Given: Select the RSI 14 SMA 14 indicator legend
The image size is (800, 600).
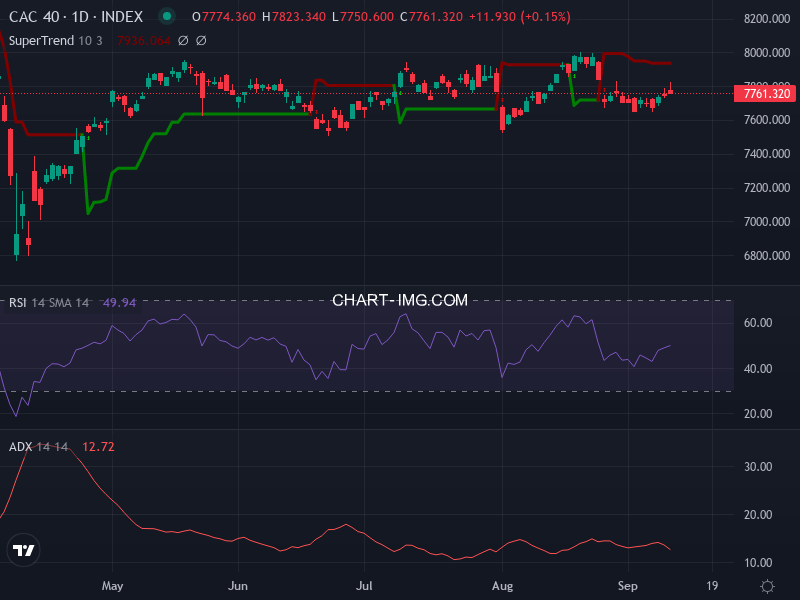Looking at the screenshot, I should (x=49, y=303).
